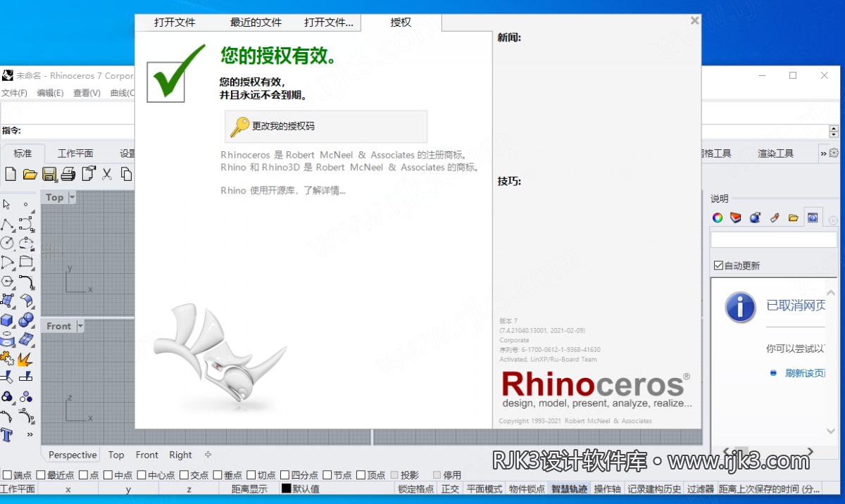Viewport: 845px width, 504px height.
Task: Switch to the 工作平面 toolbar tab
Action: (x=75, y=153)
